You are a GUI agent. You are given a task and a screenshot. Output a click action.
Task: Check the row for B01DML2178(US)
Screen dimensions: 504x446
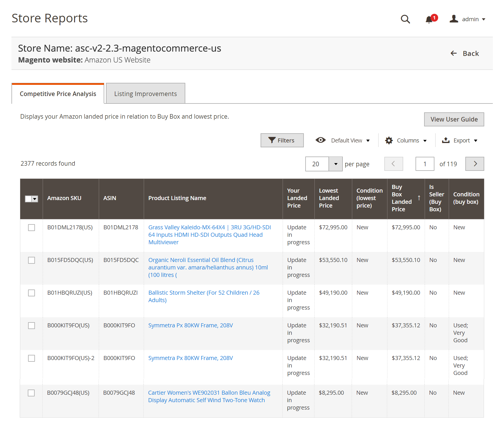31,228
